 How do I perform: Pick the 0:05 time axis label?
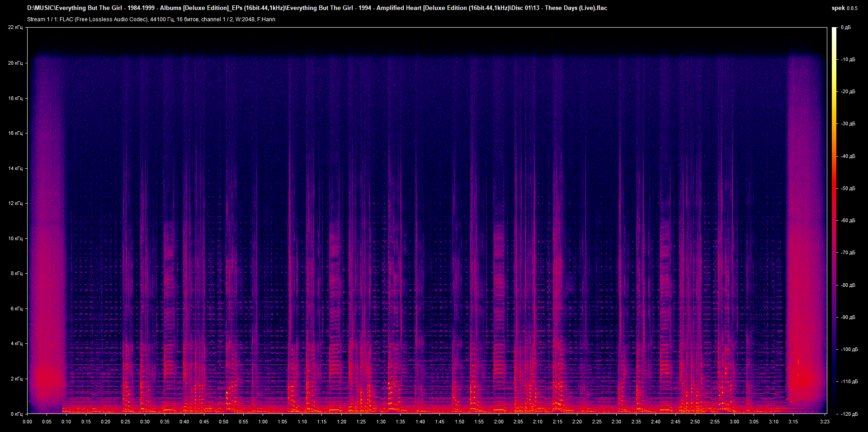[47, 422]
